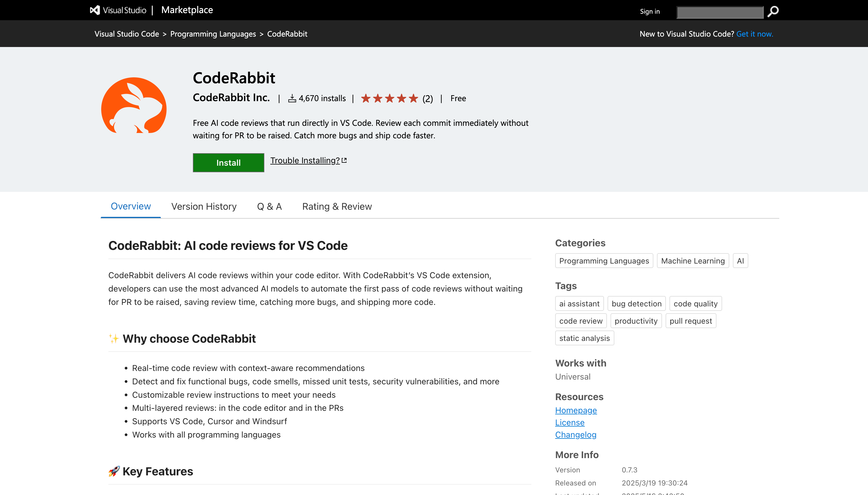Select Programming Languages in the breadcrumb
This screenshot has height=495, width=868.
(213, 34)
